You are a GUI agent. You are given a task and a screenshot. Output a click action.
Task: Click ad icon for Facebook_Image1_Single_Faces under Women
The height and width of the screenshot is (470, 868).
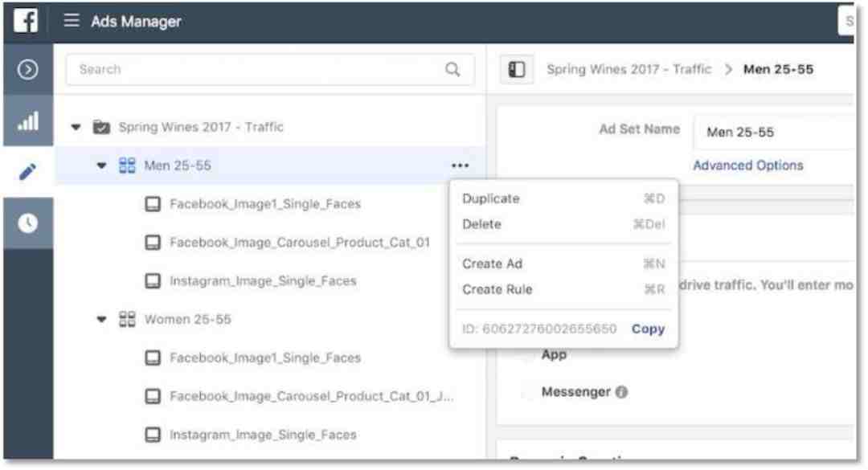click(x=153, y=358)
